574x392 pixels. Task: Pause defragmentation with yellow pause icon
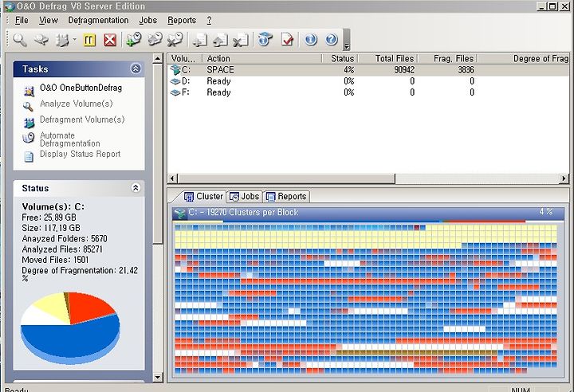coord(89,40)
